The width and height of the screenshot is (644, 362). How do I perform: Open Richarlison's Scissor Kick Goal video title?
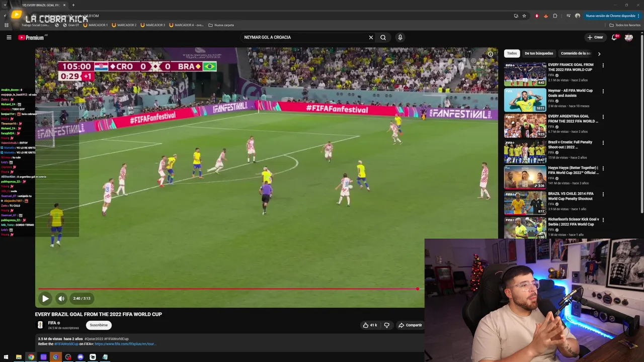click(573, 222)
